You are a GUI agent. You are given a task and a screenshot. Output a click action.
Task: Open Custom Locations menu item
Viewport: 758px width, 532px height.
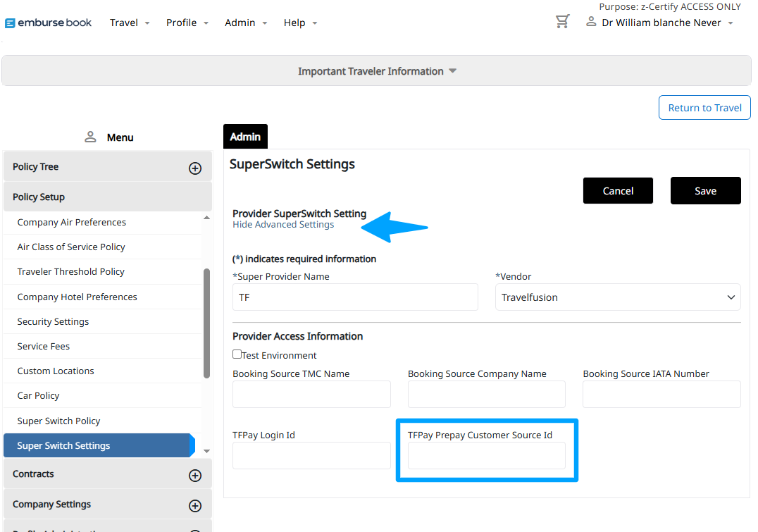56,371
